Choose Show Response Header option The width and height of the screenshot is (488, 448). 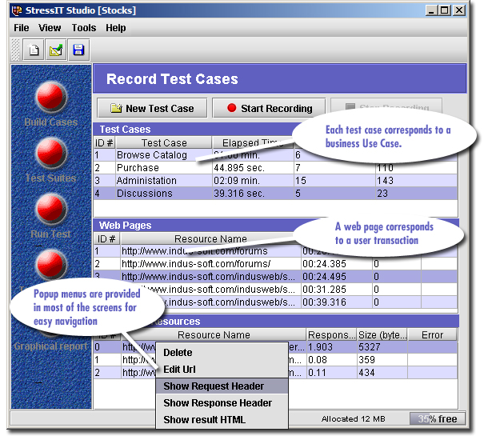coord(218,403)
